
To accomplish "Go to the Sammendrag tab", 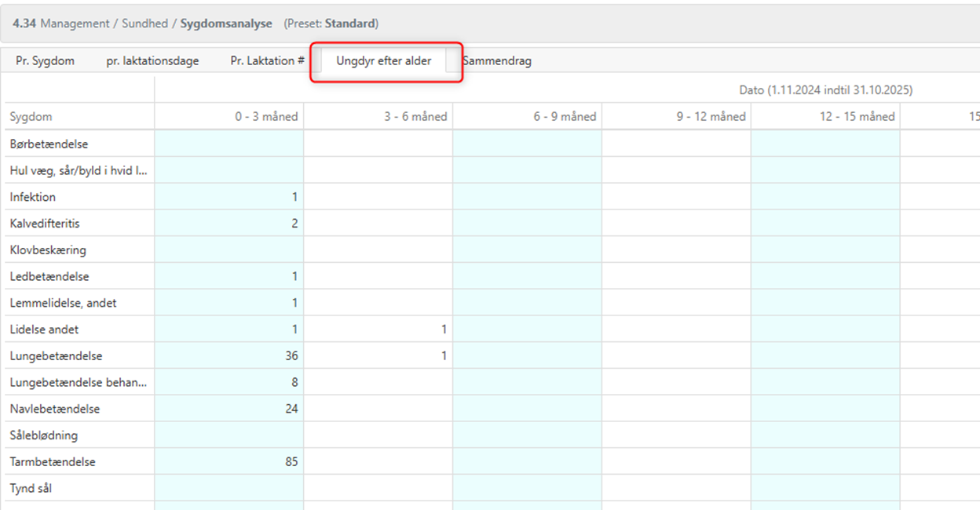I will click(497, 60).
